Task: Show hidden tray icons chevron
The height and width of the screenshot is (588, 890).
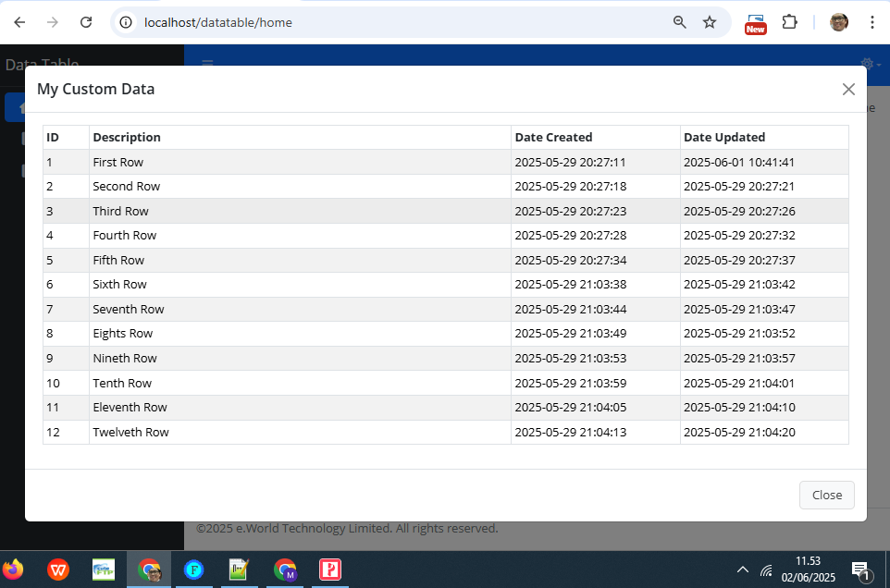Action: 742,570
